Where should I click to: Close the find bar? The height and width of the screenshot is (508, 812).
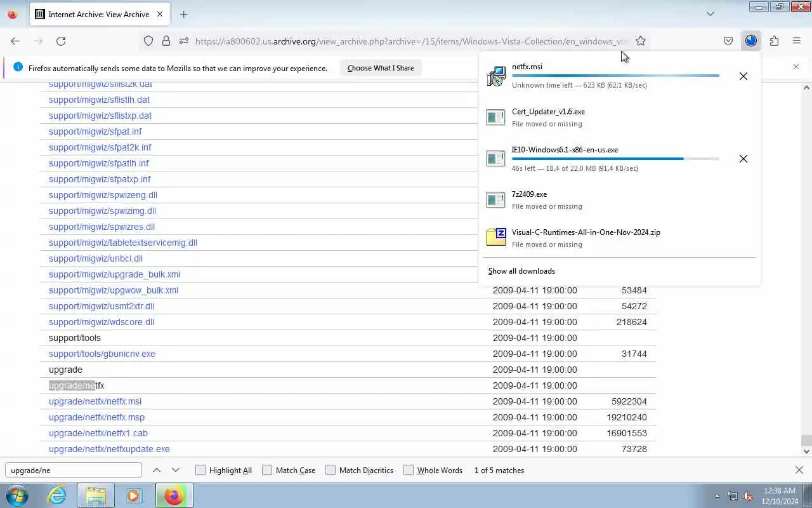pos(799,470)
